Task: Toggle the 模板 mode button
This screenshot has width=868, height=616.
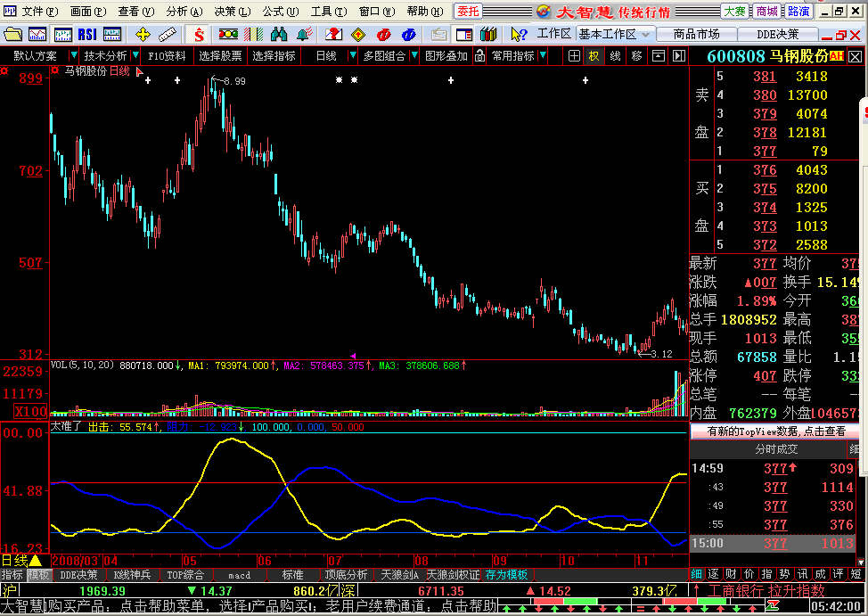Action: tap(38, 575)
